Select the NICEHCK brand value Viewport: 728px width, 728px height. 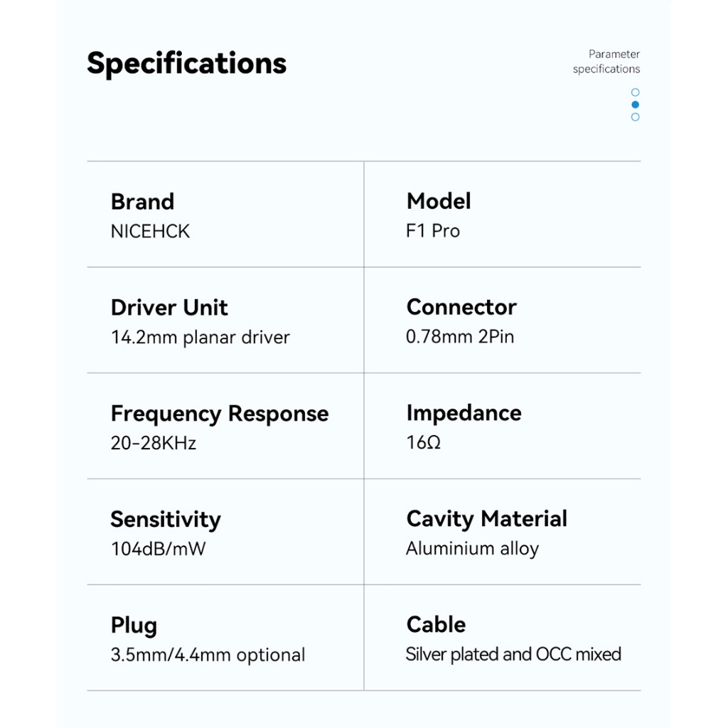pyautogui.click(x=150, y=232)
